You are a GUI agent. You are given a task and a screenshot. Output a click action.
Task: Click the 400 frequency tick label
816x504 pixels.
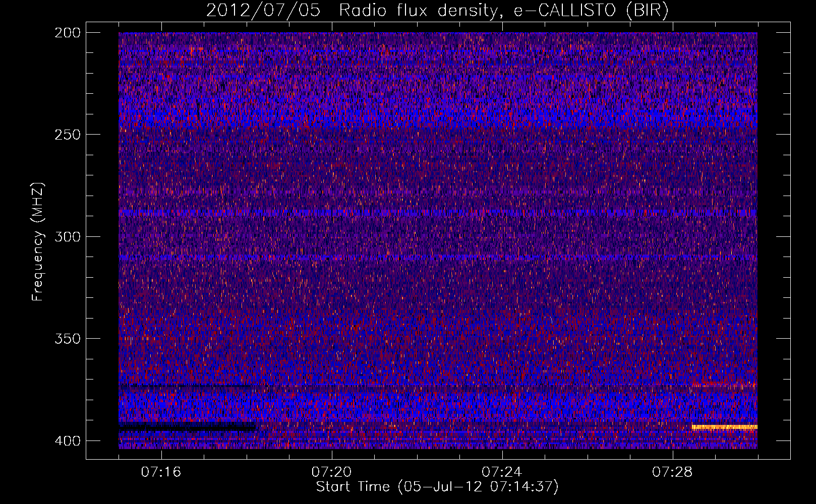tap(68, 441)
